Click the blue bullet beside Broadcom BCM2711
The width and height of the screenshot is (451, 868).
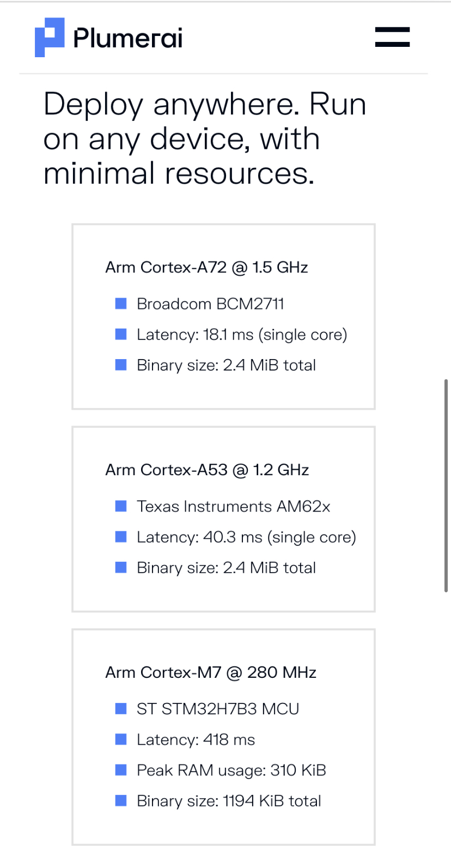tap(121, 304)
